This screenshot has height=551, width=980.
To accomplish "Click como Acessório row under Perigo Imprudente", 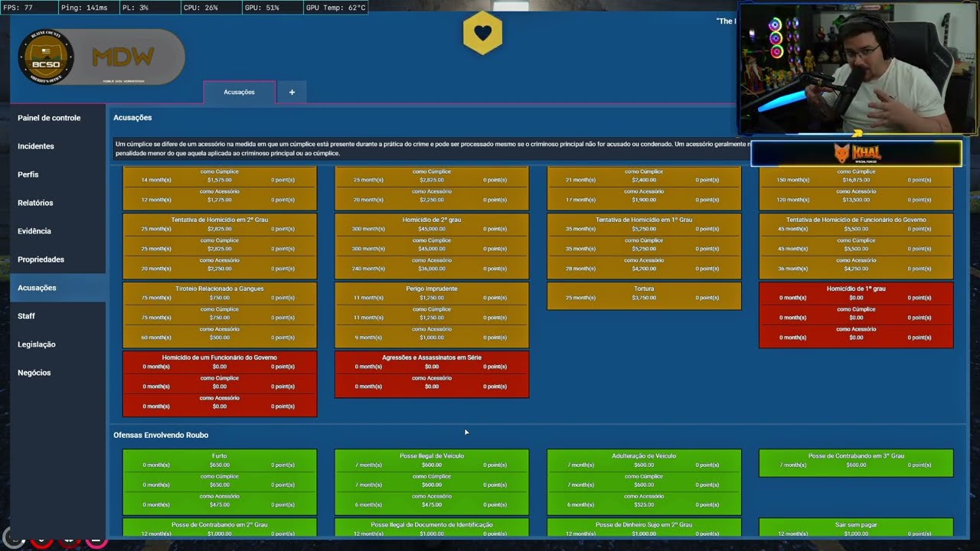I will 432,334.
